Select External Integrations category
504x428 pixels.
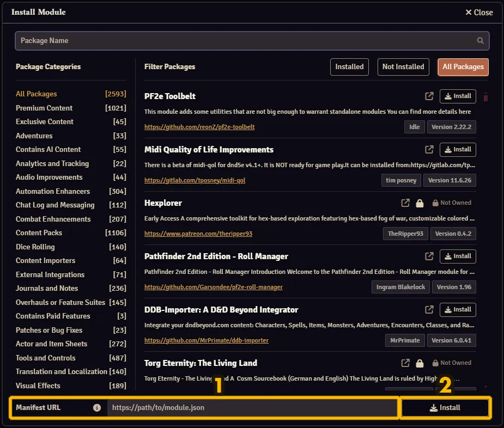click(x=71, y=275)
